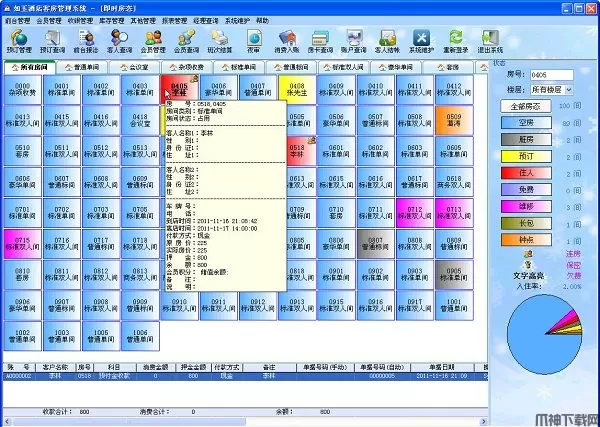Open 客人查询 guest query toolbar icon
The width and height of the screenshot is (600, 427).
[119, 41]
